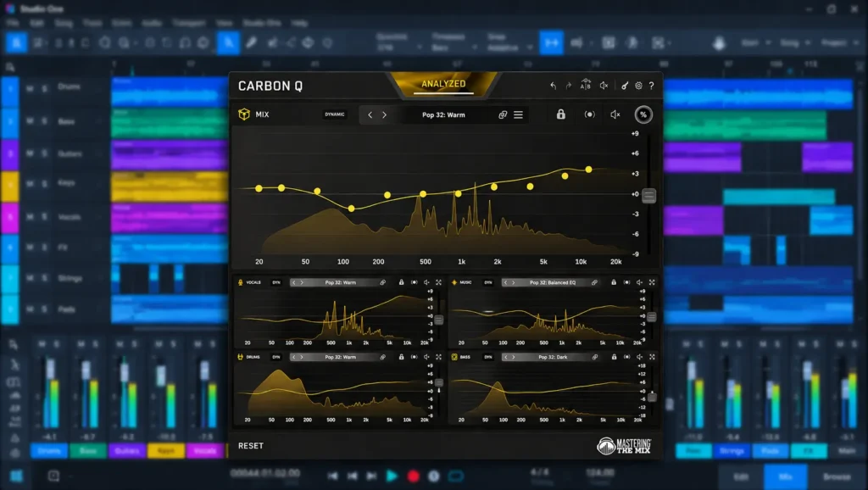
Task: Select next Mix preset arrow
Action: point(384,114)
